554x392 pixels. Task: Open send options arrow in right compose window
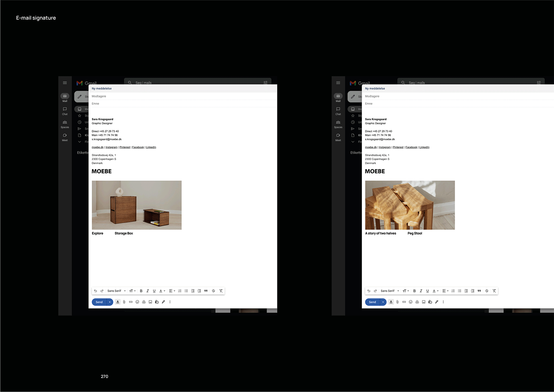(x=383, y=302)
